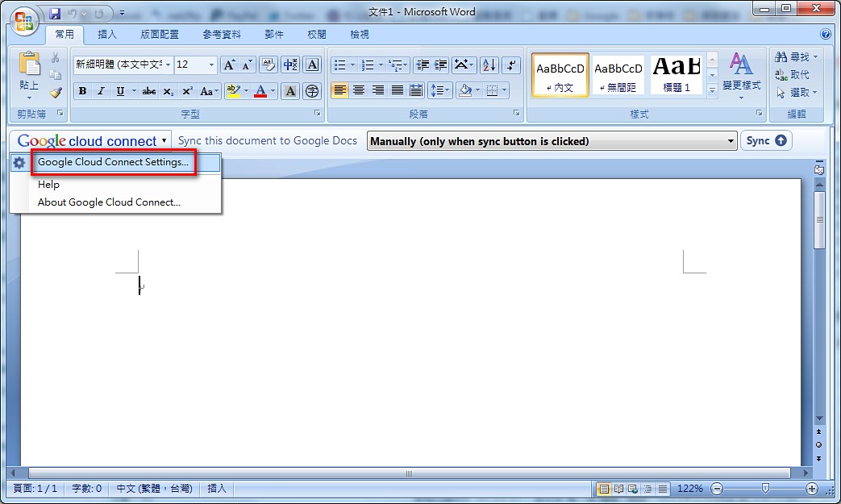Apply red font color
This screenshot has height=504, width=841.
260,91
